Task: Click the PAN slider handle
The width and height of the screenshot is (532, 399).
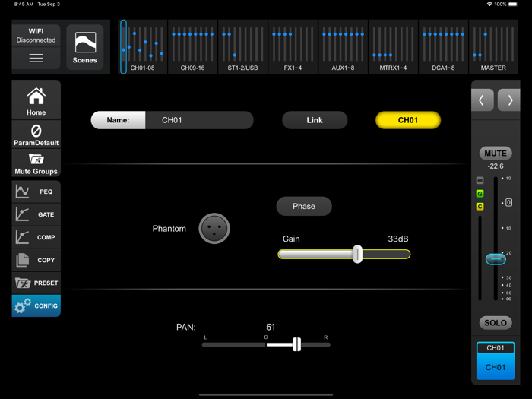Action: (296, 344)
